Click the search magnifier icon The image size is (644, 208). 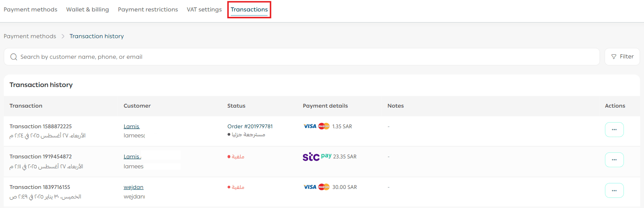(x=14, y=57)
